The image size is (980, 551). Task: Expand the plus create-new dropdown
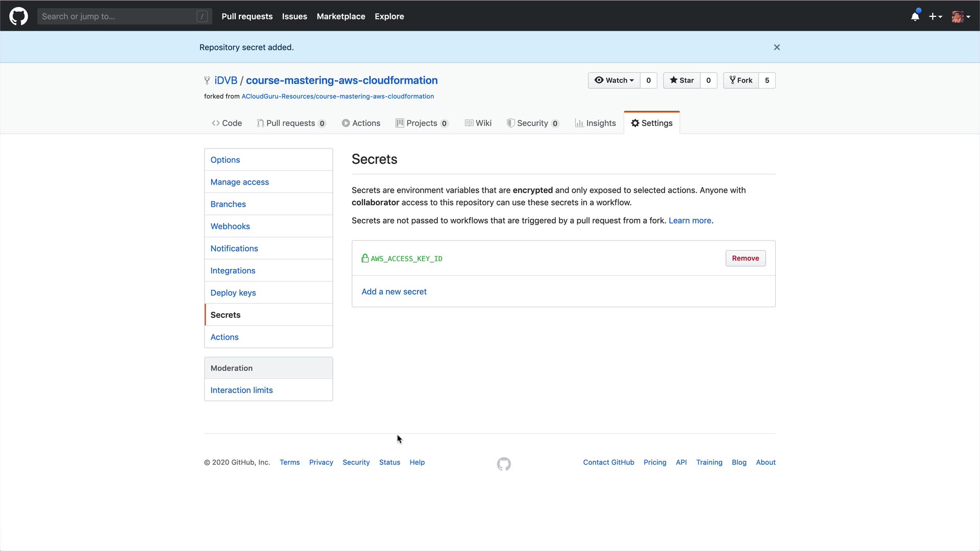(935, 16)
